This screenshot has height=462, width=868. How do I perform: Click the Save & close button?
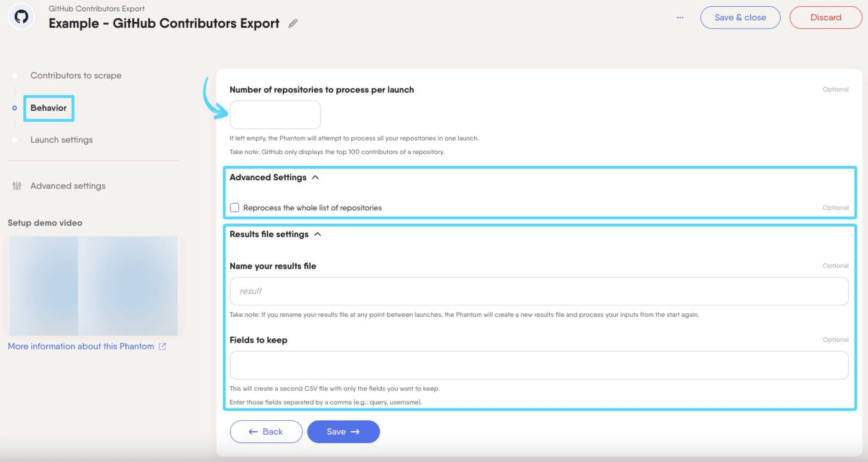740,18
